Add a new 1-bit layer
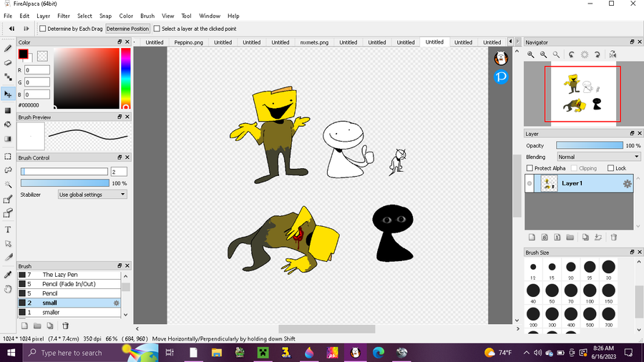This screenshot has height=362, width=644. 557,238
